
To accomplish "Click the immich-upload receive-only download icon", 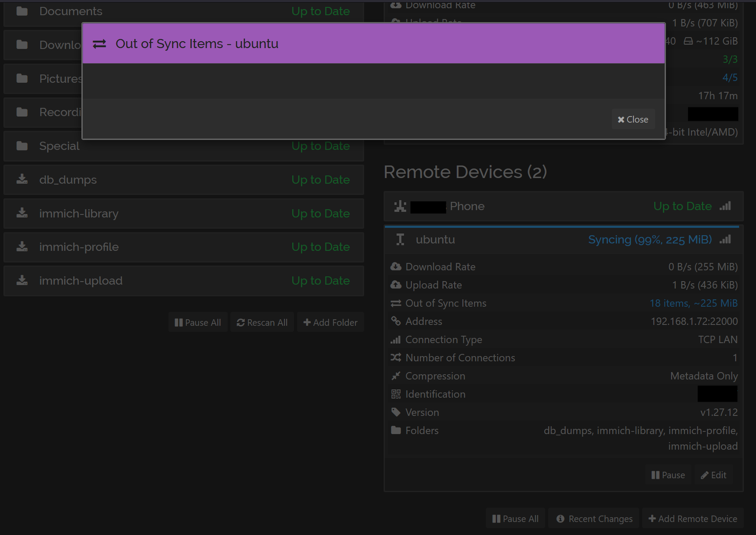I will point(22,281).
